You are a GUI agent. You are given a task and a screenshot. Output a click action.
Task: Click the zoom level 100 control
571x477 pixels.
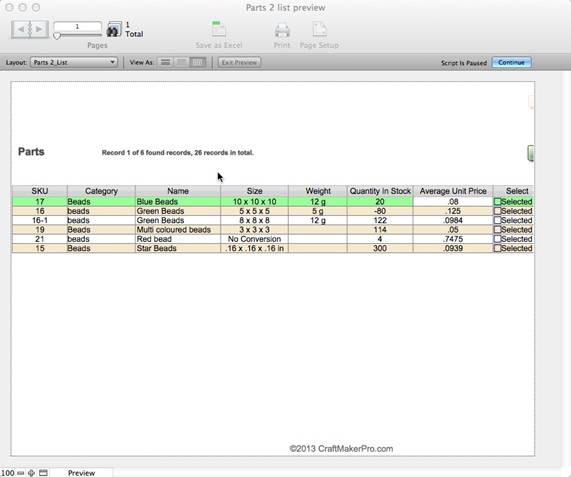tap(7, 473)
